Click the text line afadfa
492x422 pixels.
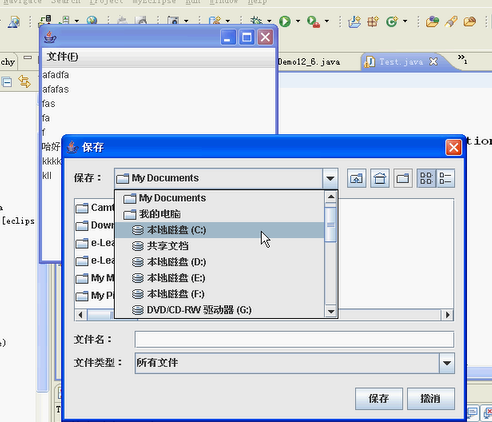56,75
